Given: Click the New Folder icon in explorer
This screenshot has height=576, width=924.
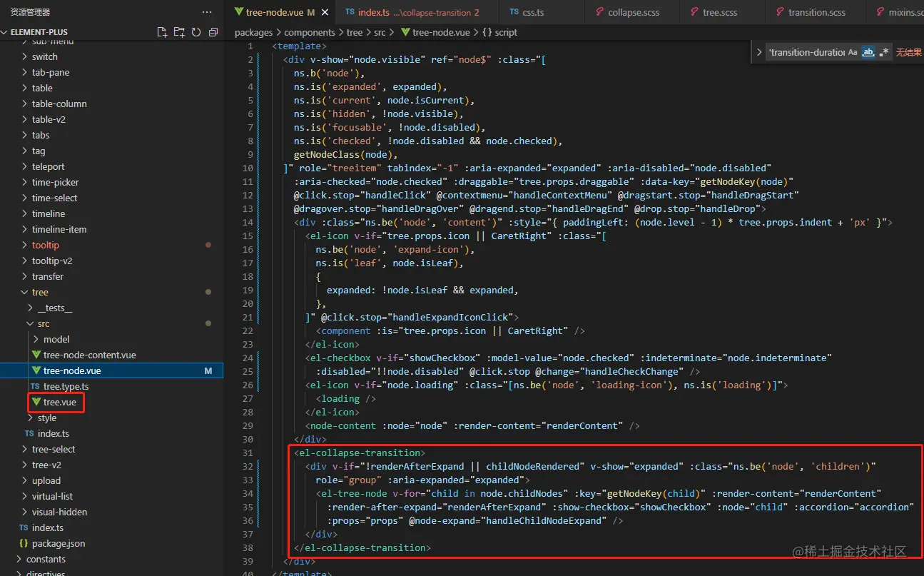Looking at the screenshot, I should coord(179,32).
